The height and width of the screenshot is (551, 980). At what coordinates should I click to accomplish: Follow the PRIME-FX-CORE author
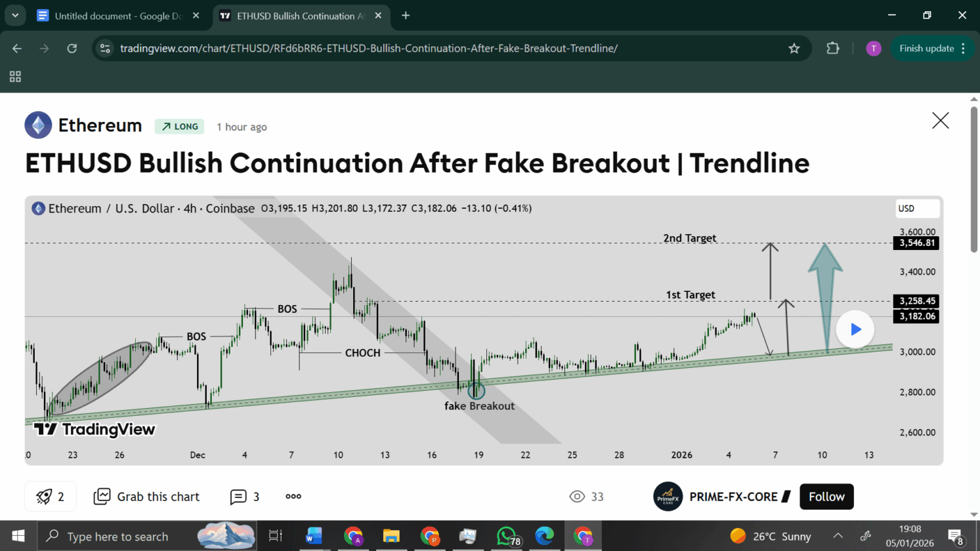point(826,497)
